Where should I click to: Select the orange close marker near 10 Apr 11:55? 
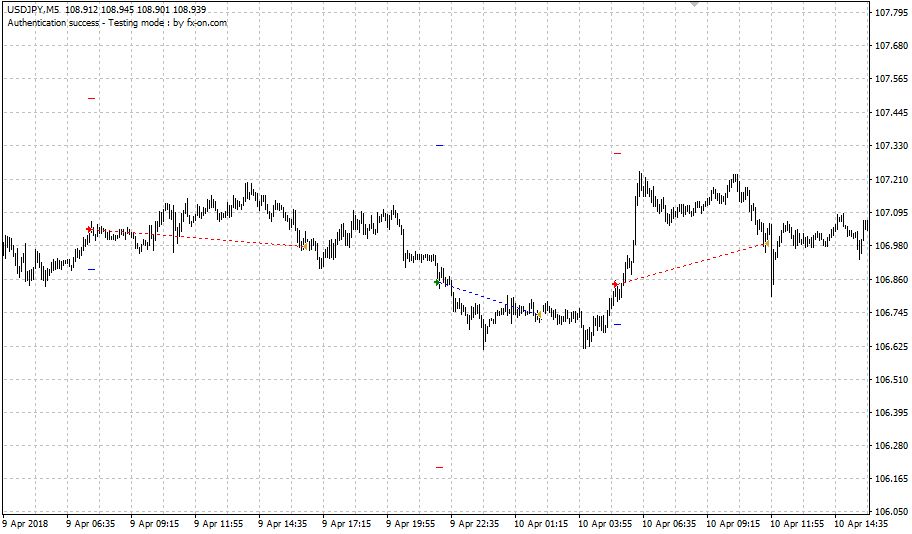pyautogui.click(x=767, y=243)
